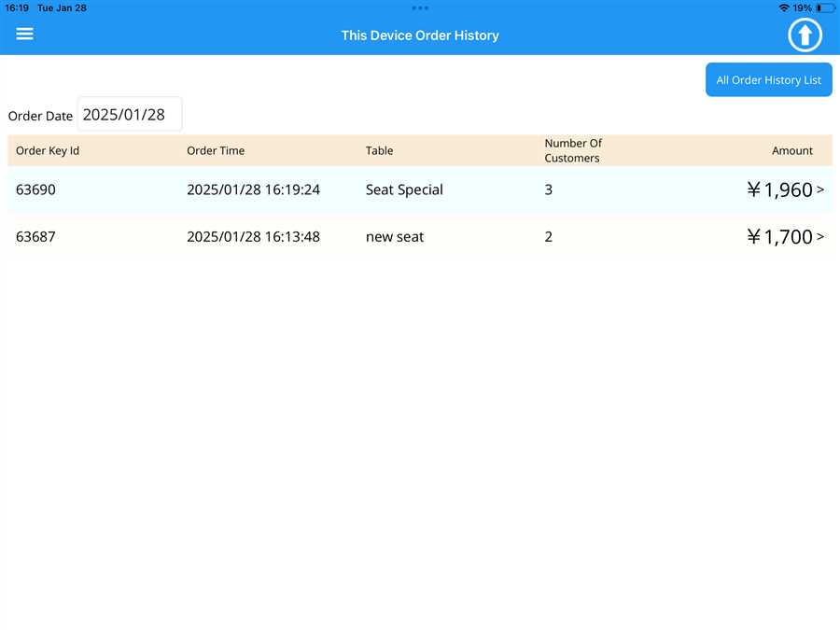840x630 pixels.
Task: Expand order 63687 details chevron
Action: 820,237
